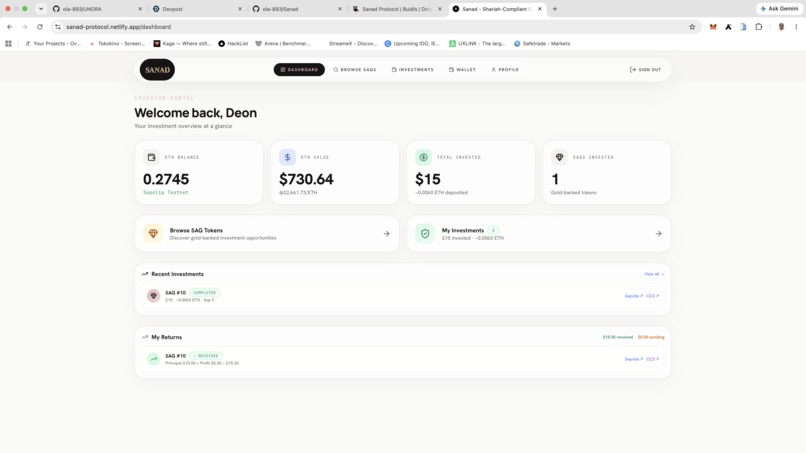View site information icon in address bar
Screen dimensions: 806x453
click(58, 27)
